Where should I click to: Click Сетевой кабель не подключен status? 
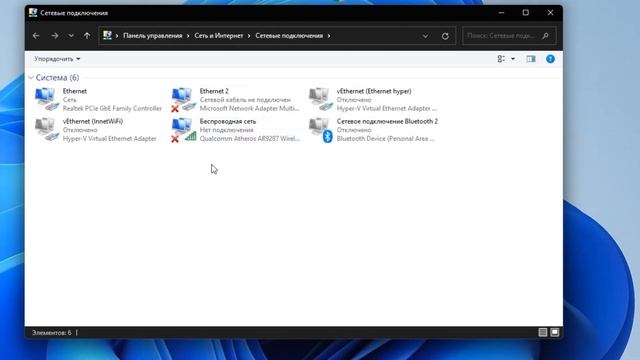point(245,100)
